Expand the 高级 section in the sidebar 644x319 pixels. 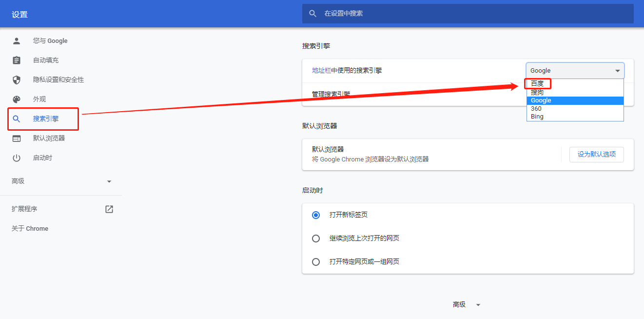click(x=61, y=181)
